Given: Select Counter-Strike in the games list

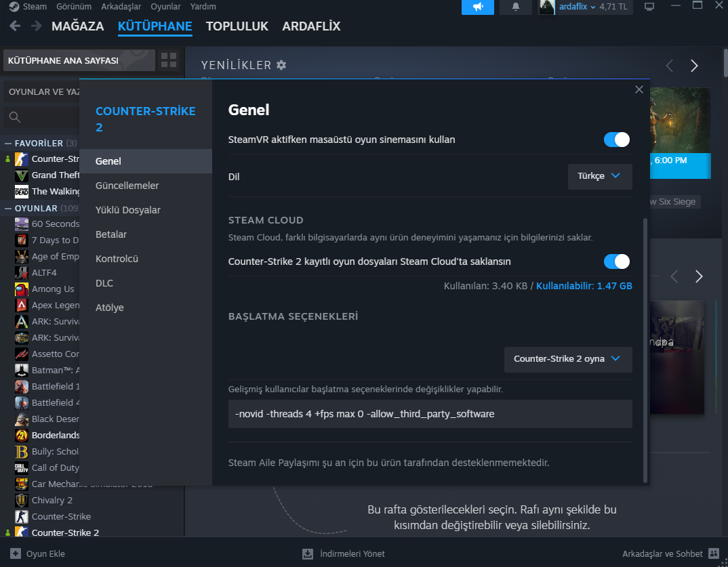Looking at the screenshot, I should pyautogui.click(x=61, y=516).
